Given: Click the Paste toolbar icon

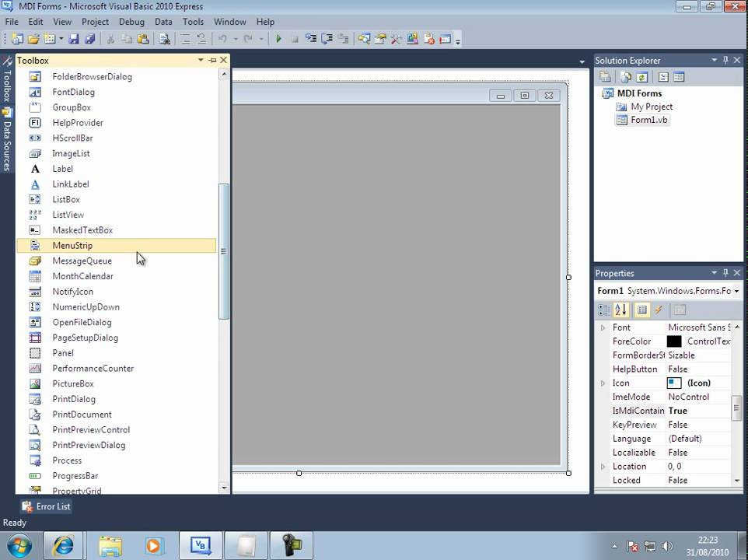Looking at the screenshot, I should point(143,39).
